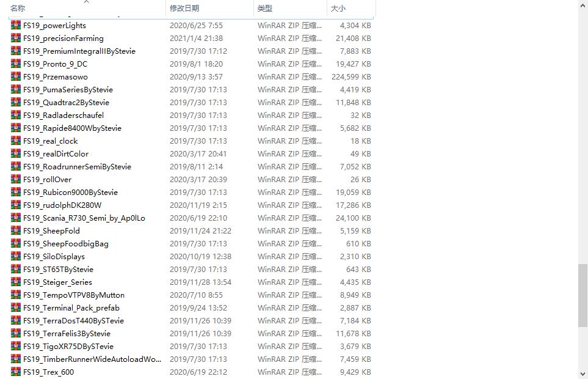Click the icon of FS19_rudolphDK280W
This screenshot has width=588, height=379.
pyautogui.click(x=16, y=205)
